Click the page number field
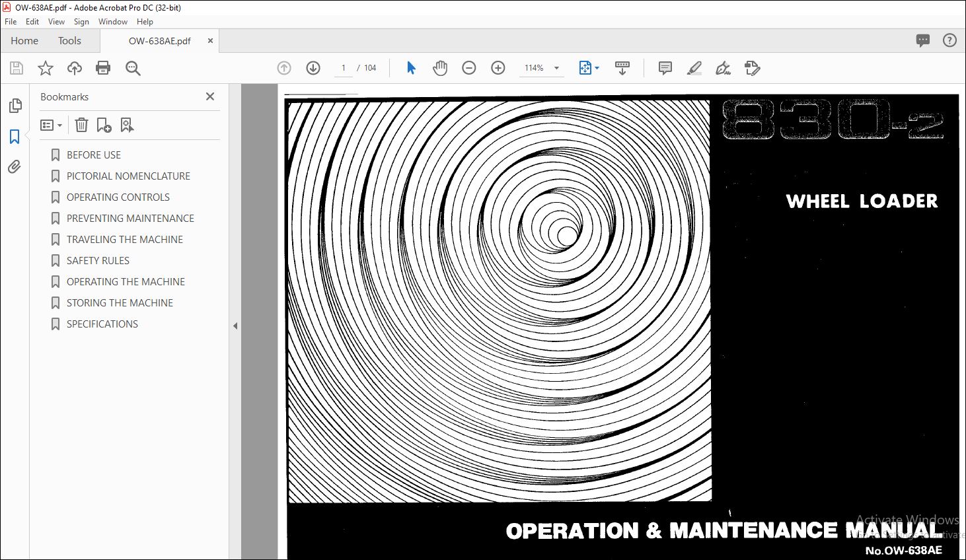The width and height of the screenshot is (966, 560). tap(344, 68)
